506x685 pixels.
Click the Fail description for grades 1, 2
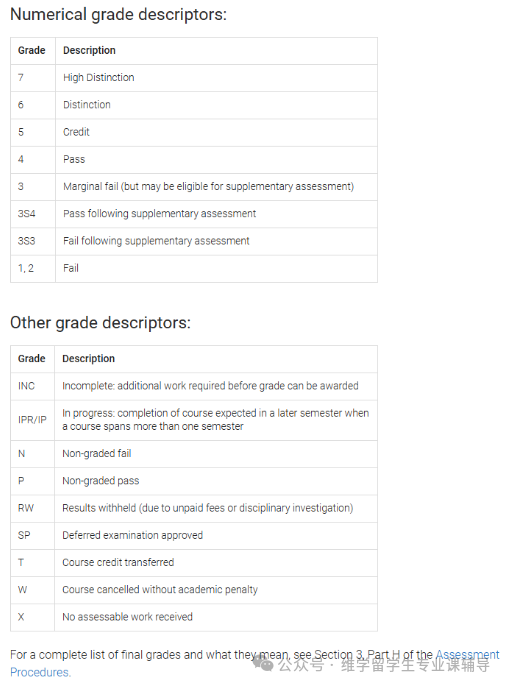click(71, 268)
